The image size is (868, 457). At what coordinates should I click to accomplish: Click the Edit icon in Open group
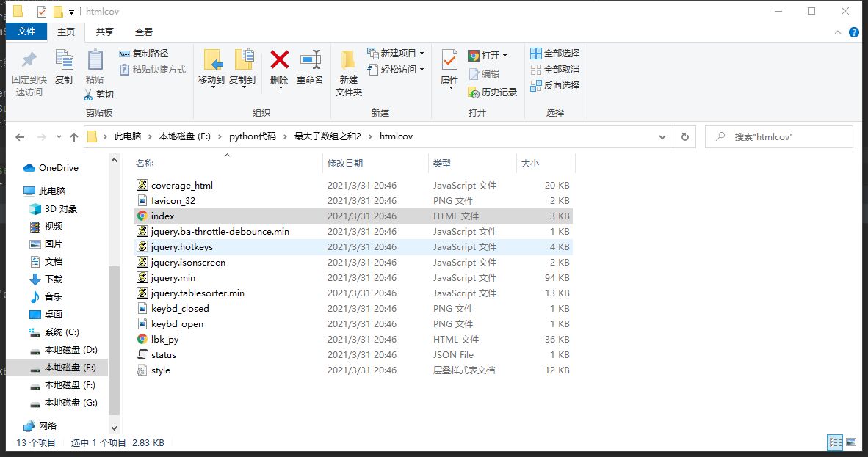click(474, 73)
